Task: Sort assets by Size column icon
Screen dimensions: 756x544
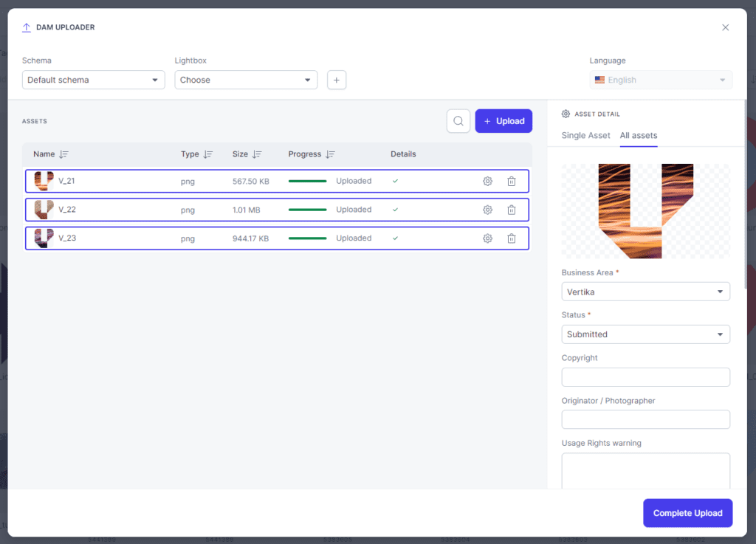Action: tap(257, 154)
